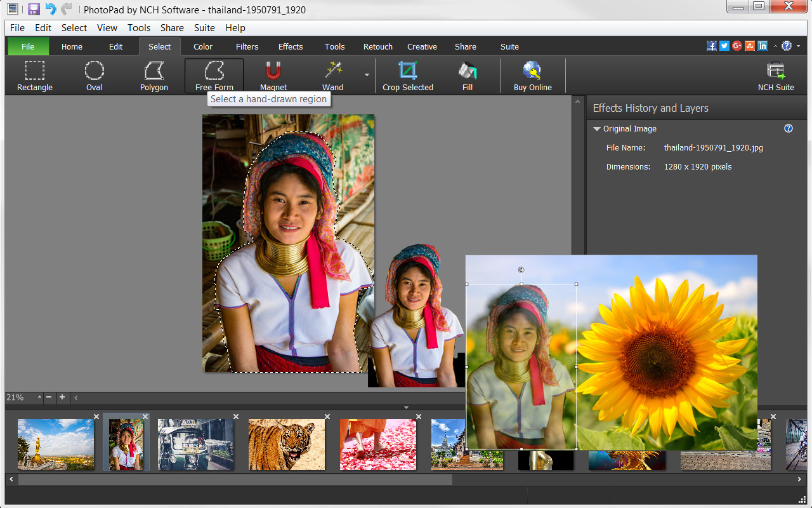Open the Wand tool dropdown arrow
This screenshot has height=508, width=812.
pos(365,75)
